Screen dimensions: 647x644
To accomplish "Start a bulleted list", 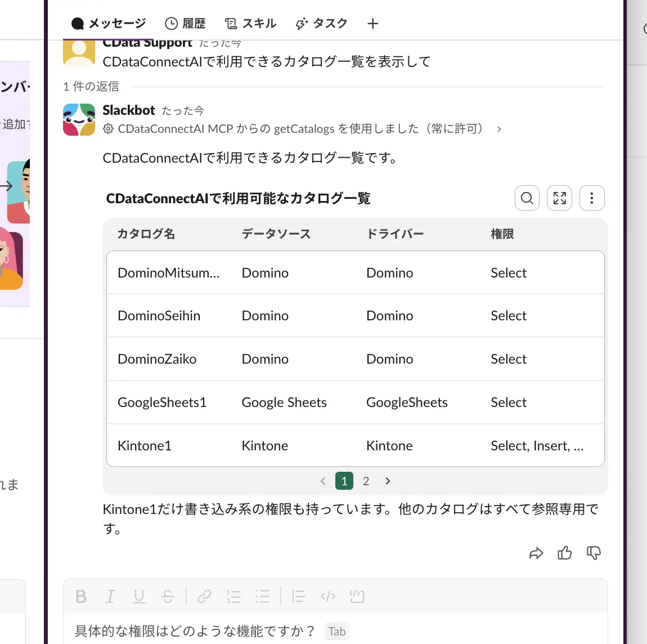I will [x=262, y=597].
